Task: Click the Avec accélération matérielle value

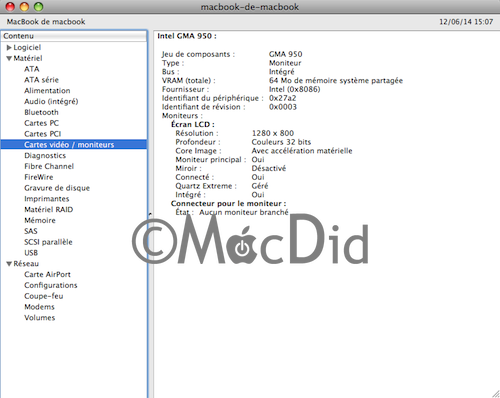Action: [302, 151]
